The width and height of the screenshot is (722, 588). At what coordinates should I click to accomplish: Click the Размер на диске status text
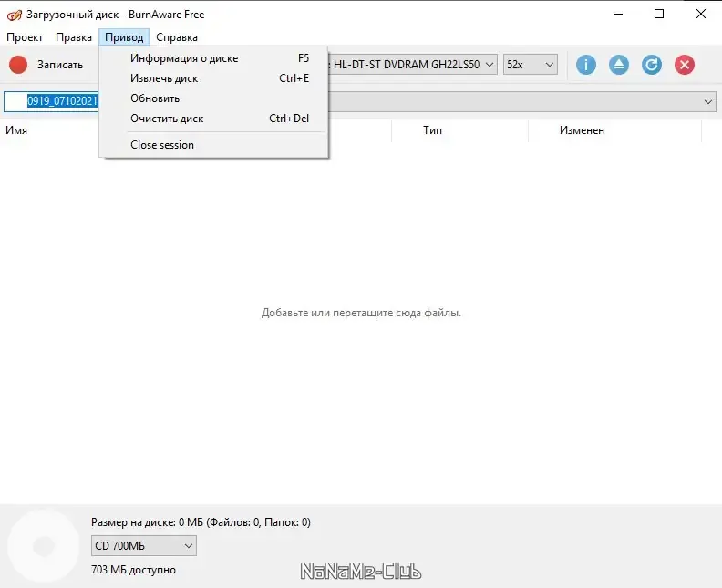tap(201, 522)
